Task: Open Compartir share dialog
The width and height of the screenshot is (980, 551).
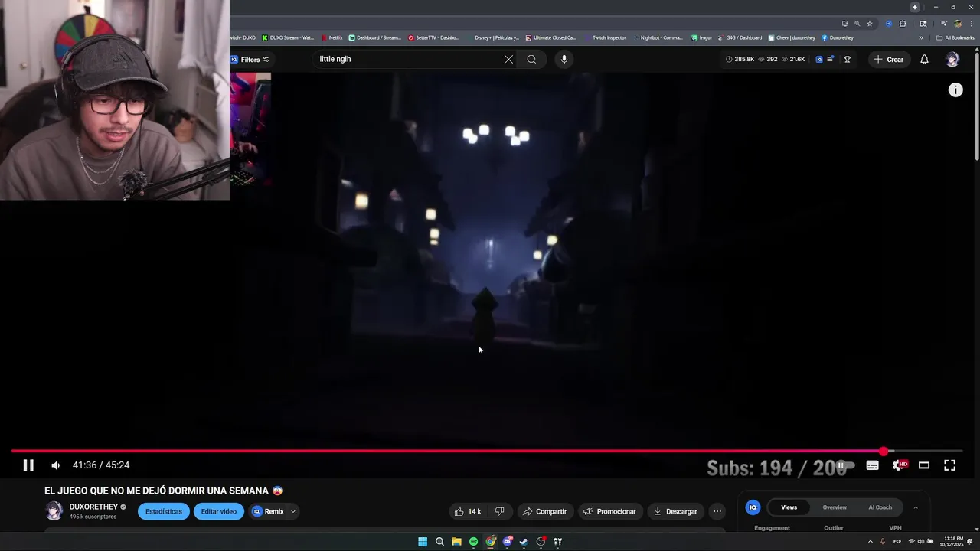Action: point(544,511)
